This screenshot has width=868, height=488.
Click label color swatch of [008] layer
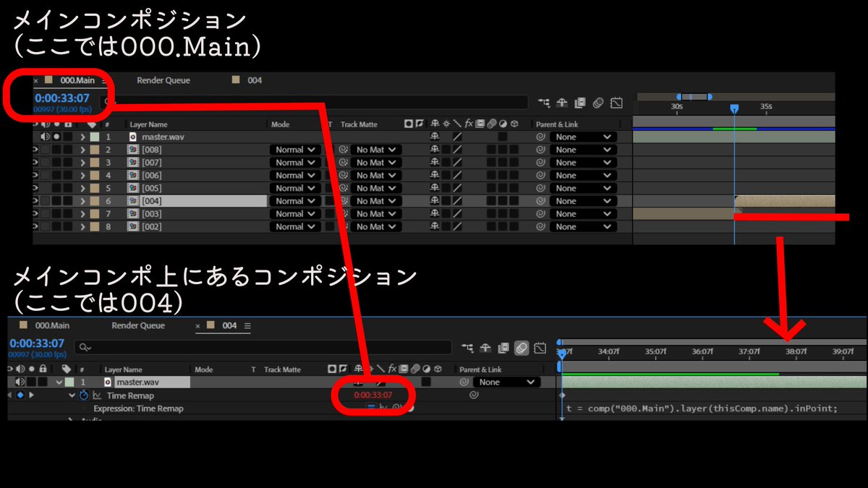click(x=95, y=150)
